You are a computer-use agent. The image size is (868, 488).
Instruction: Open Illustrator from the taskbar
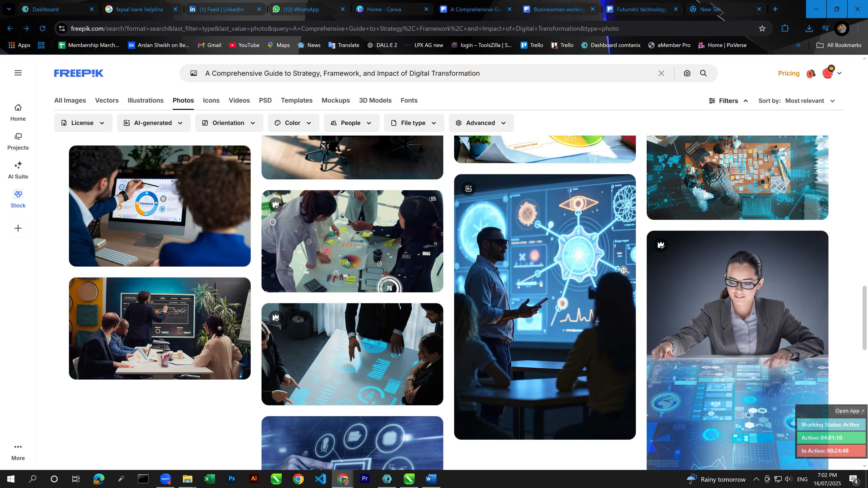point(254,479)
